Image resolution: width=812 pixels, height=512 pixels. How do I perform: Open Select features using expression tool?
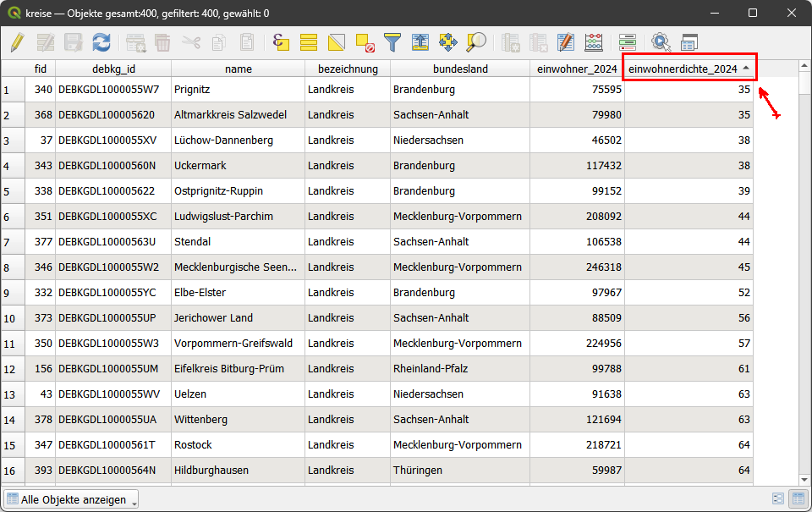(x=281, y=41)
